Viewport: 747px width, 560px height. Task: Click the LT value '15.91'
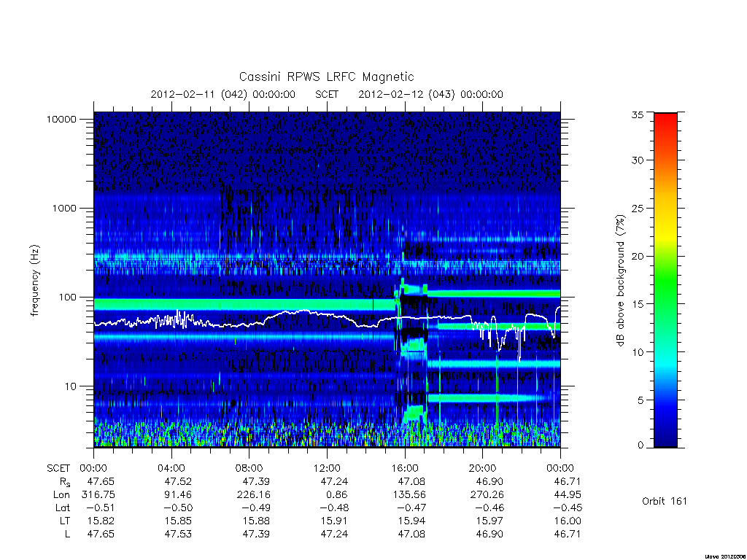coord(334,521)
